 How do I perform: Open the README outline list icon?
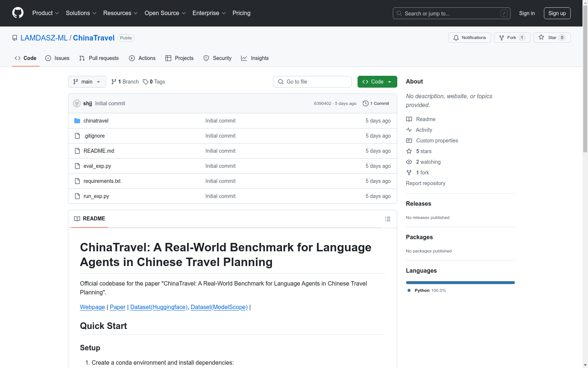(387, 219)
